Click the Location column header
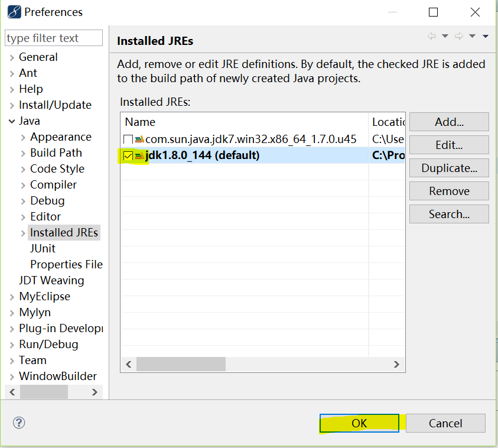 coord(387,122)
